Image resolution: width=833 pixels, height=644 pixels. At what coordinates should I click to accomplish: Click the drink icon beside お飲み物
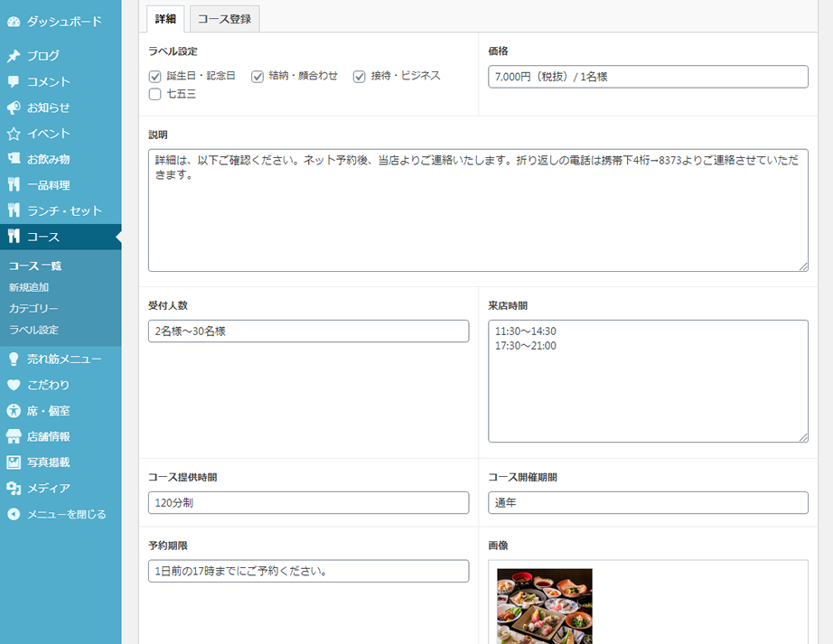pos(14,159)
